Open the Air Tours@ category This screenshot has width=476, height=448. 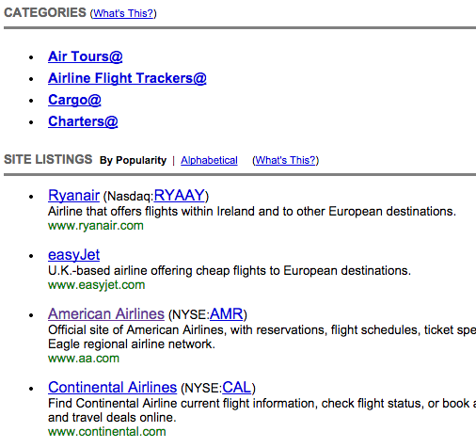[x=85, y=56]
